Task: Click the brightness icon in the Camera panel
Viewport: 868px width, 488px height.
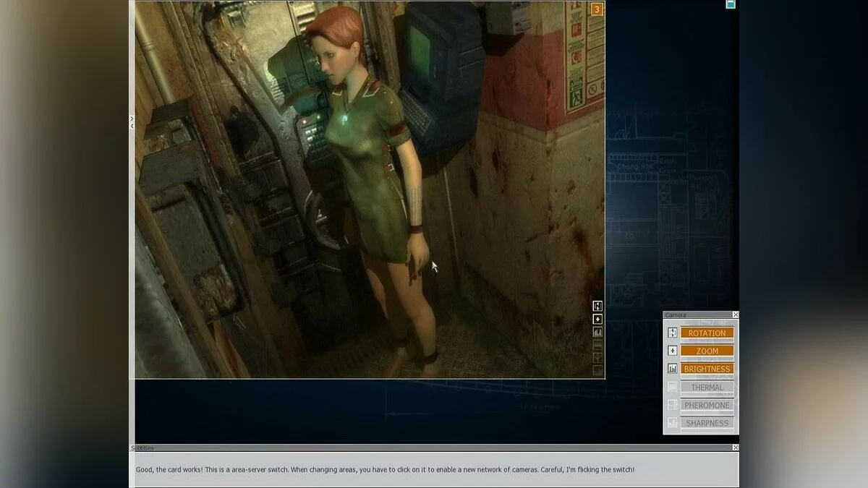Action: pos(673,369)
